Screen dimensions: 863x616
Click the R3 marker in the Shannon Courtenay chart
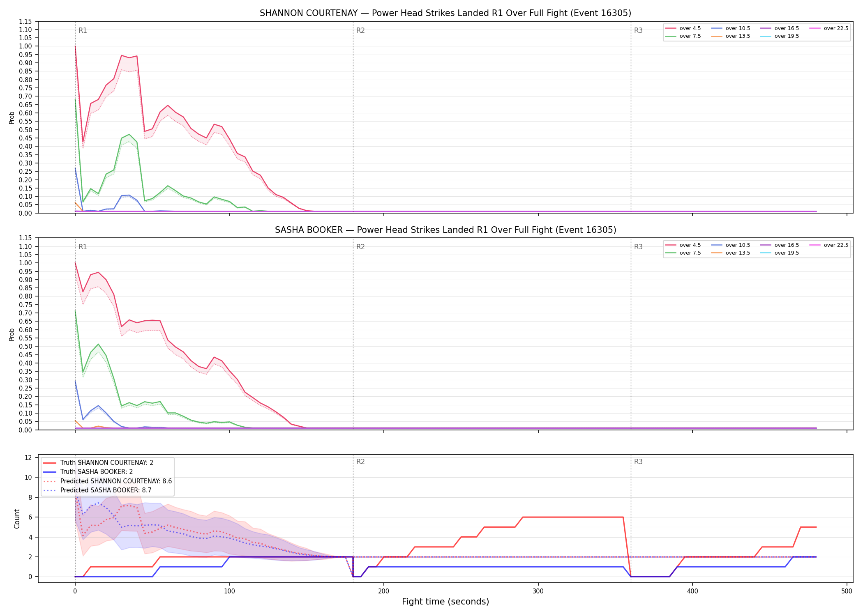(x=638, y=30)
